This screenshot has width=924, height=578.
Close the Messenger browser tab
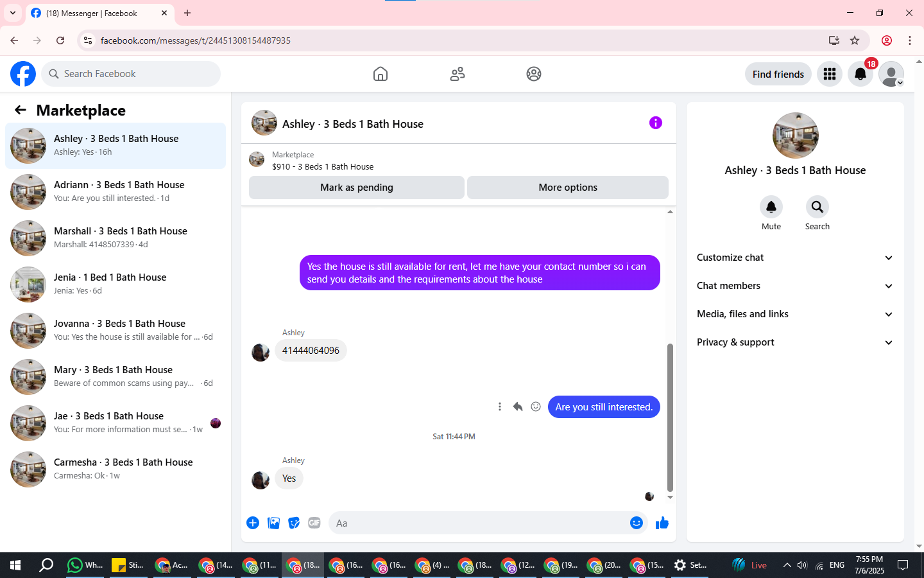164,13
